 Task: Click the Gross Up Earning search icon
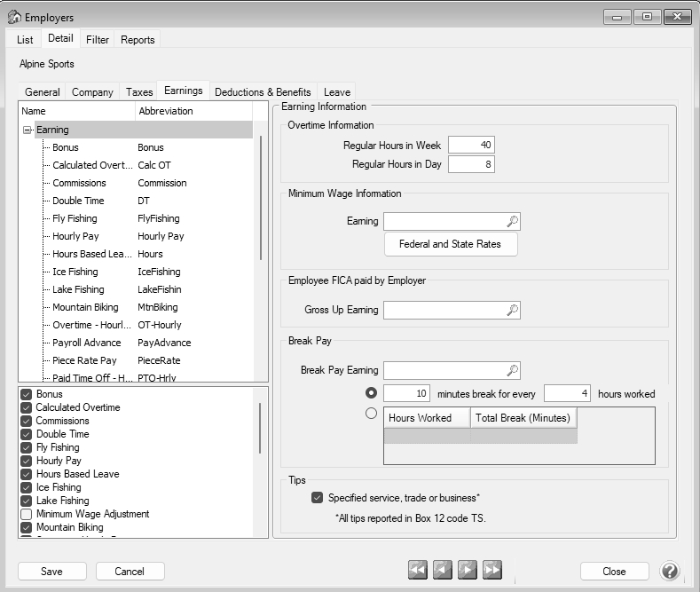pyautogui.click(x=512, y=310)
